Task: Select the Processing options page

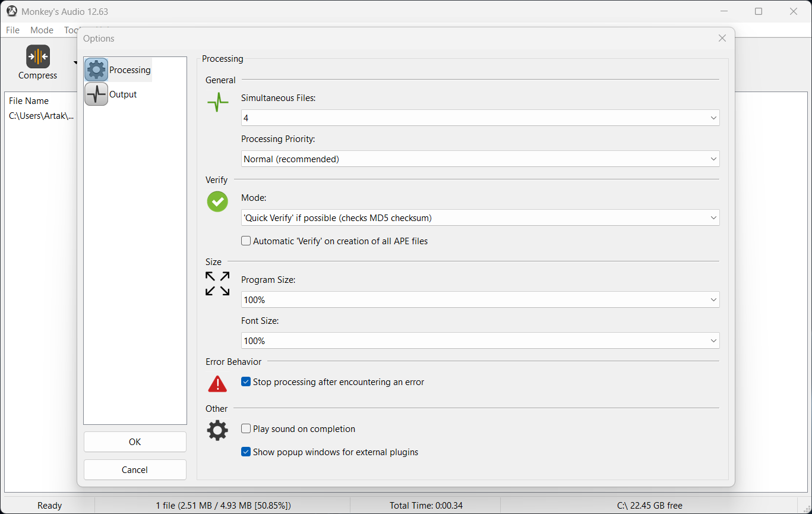Action: (118, 70)
